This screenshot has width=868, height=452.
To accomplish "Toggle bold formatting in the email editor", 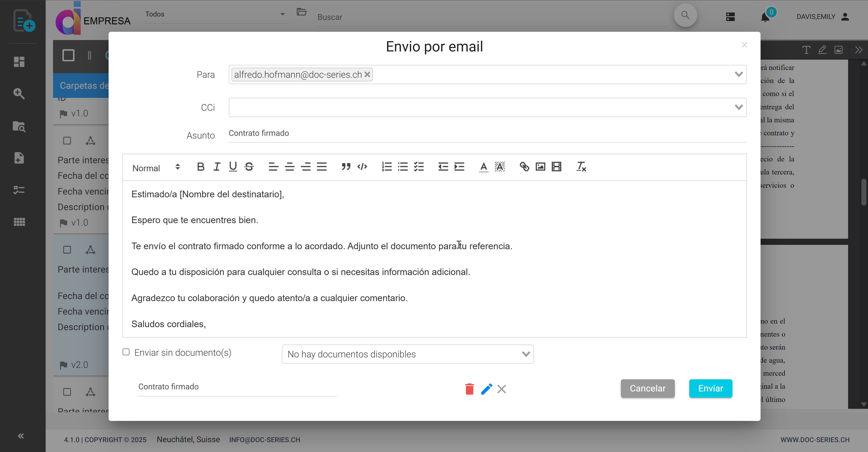I will coord(201,166).
